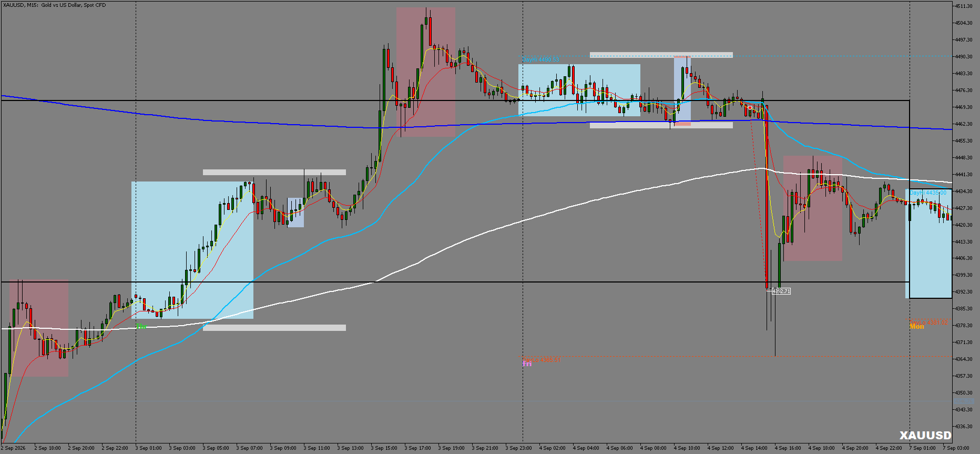Click the 4336.30 price axis label
The image size is (980, 454).
tap(964, 427)
